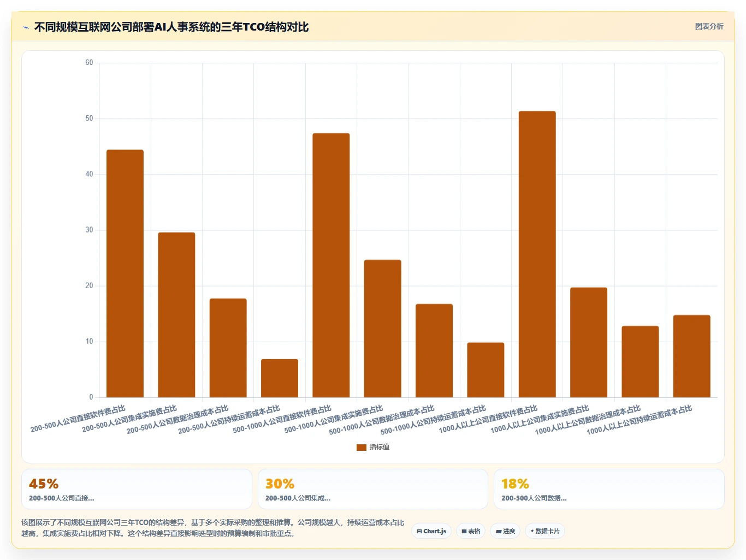Viewport: 746px width, 560px height.
Task: Click the x-axis label 1000人以上公司直接软件费占比
Action: click(x=488, y=419)
